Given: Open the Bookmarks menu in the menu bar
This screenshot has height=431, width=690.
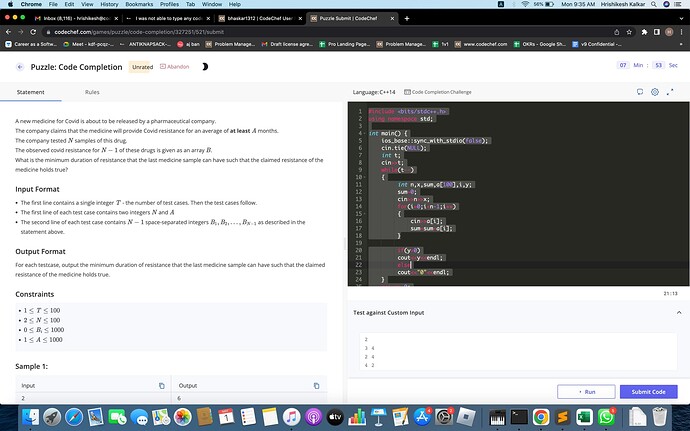Looking at the screenshot, I should pyautogui.click(x=139, y=4).
